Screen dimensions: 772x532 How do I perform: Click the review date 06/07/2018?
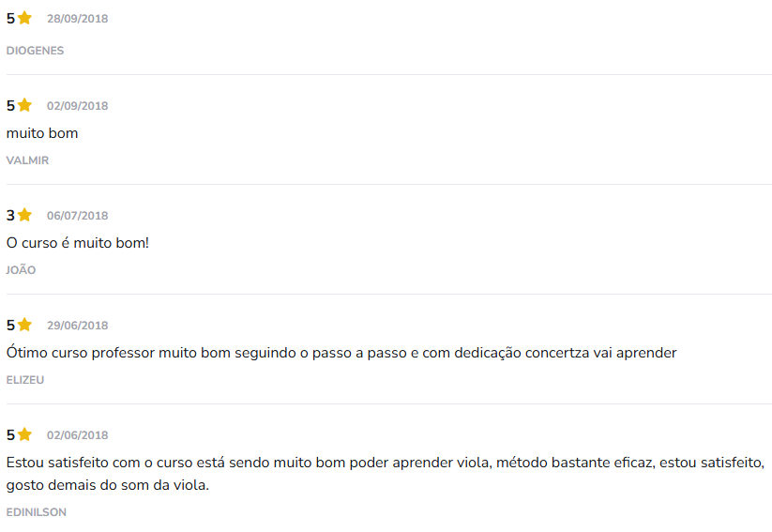[x=77, y=216]
